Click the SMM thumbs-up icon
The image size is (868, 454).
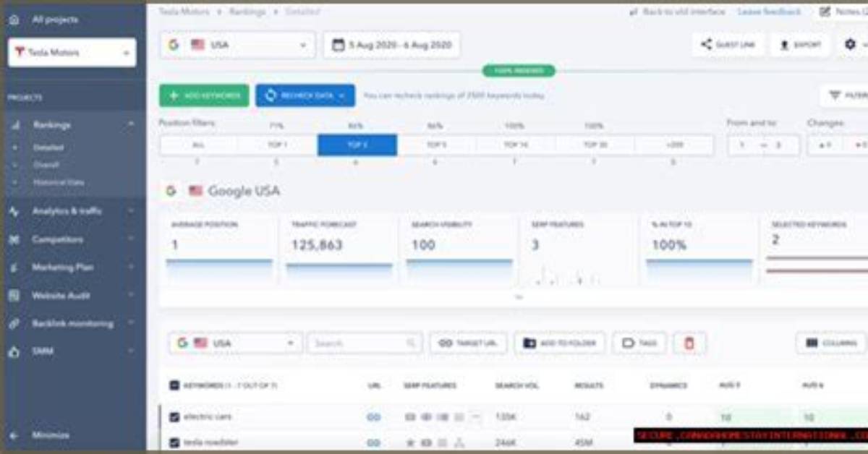tap(14, 352)
